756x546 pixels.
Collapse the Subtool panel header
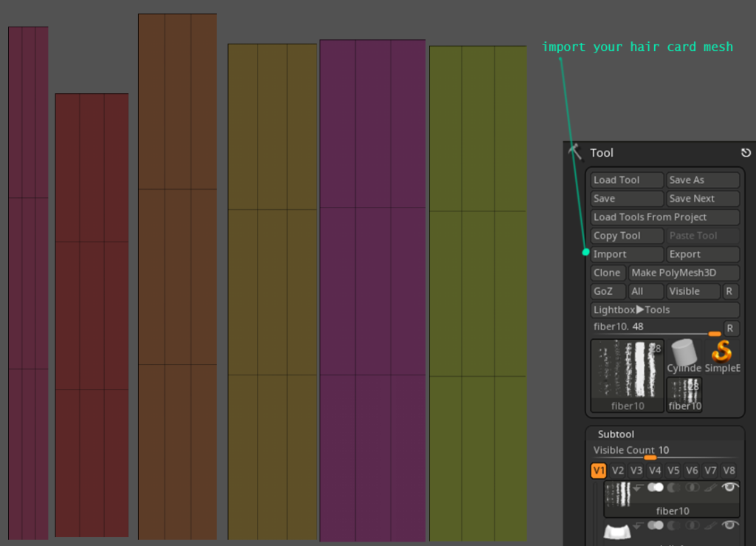[x=616, y=434]
